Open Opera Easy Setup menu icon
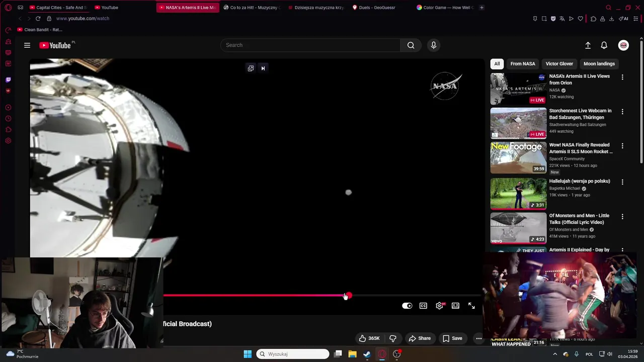The width and height of the screenshot is (644, 362). click(x=636, y=19)
